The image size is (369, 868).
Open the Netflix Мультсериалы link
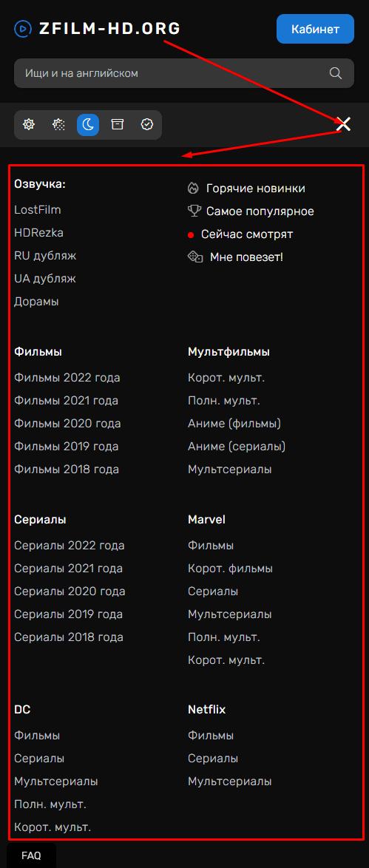point(230,781)
